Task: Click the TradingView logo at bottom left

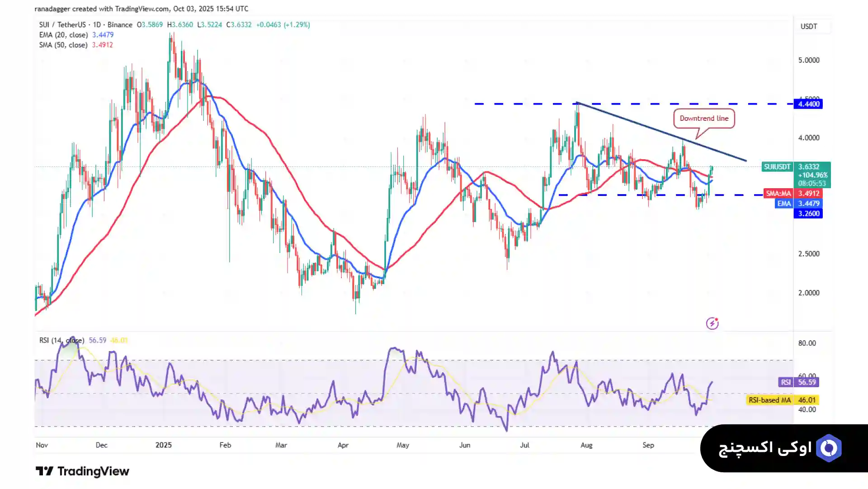Action: pyautogui.click(x=82, y=471)
